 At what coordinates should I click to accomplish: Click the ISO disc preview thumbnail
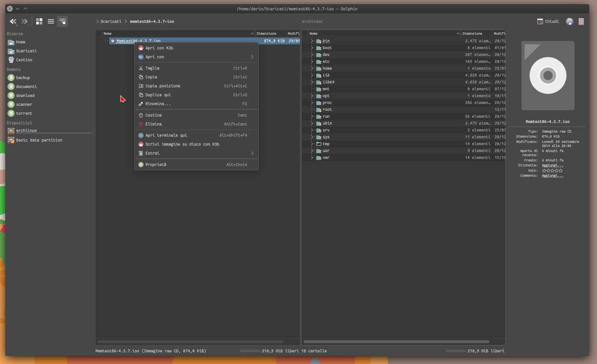coord(548,76)
